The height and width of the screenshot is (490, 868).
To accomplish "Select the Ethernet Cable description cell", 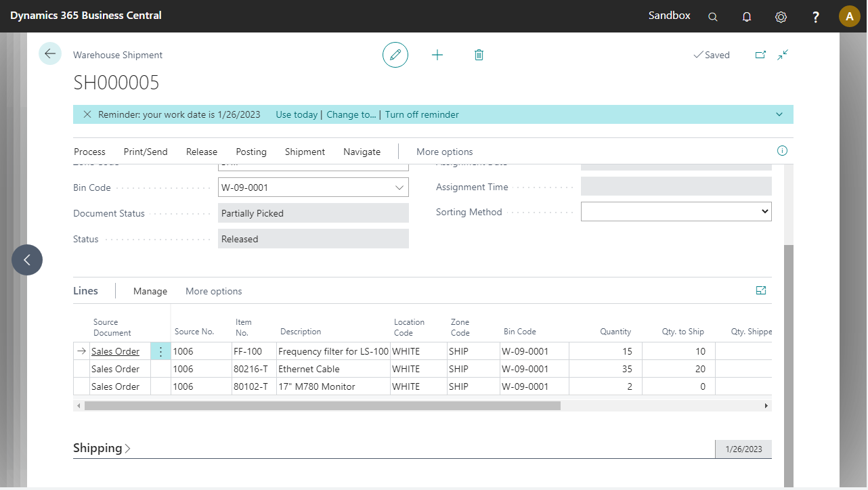I will (333, 369).
